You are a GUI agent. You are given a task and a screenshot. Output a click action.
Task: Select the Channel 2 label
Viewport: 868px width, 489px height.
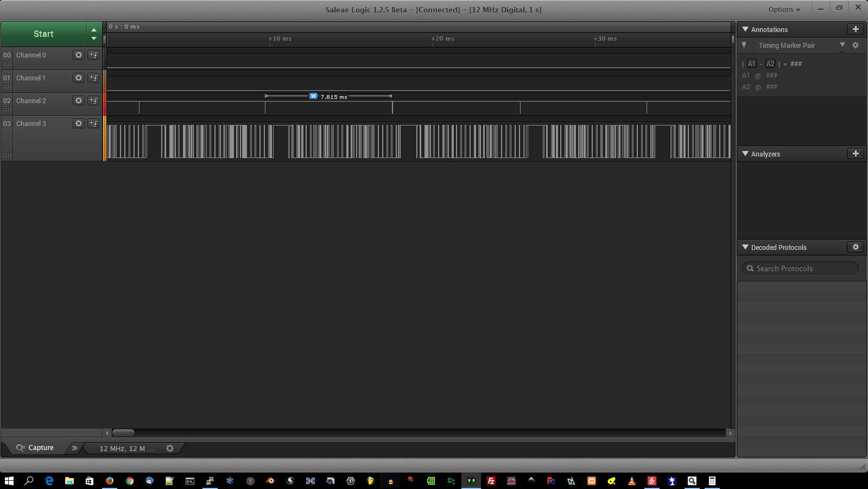pos(31,101)
